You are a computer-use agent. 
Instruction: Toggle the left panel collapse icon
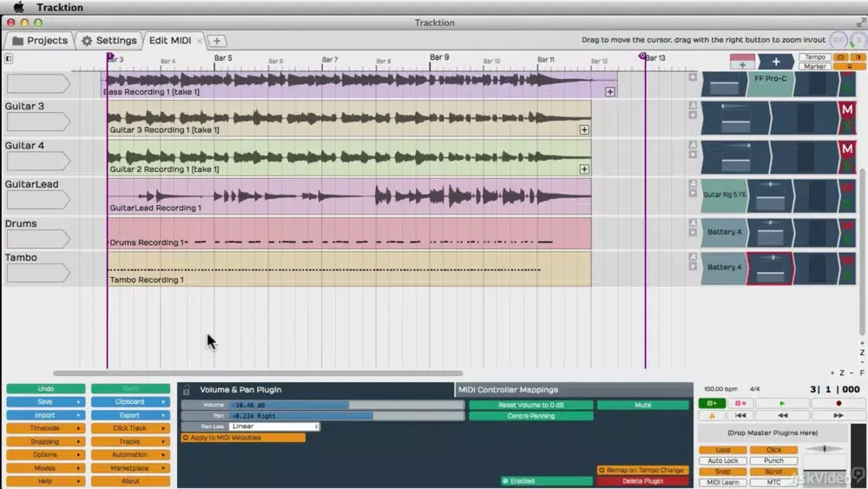click(x=9, y=58)
